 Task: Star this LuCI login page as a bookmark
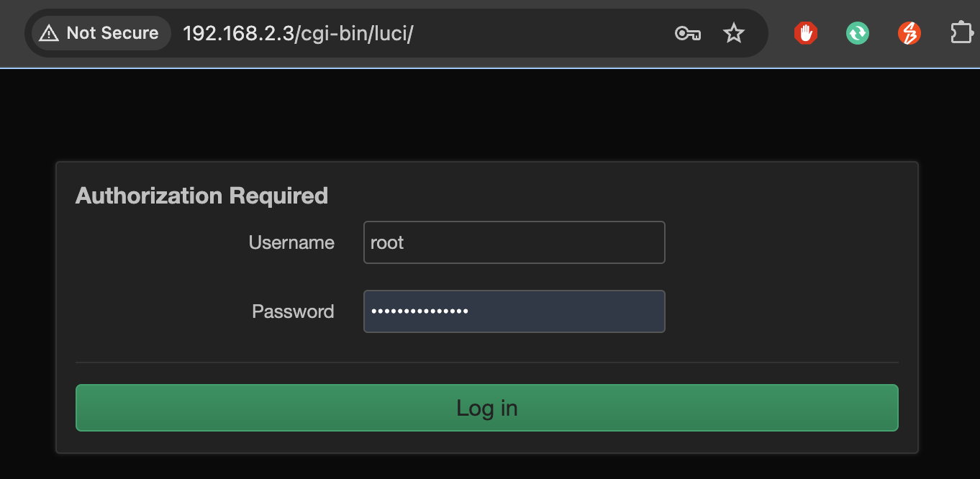733,33
